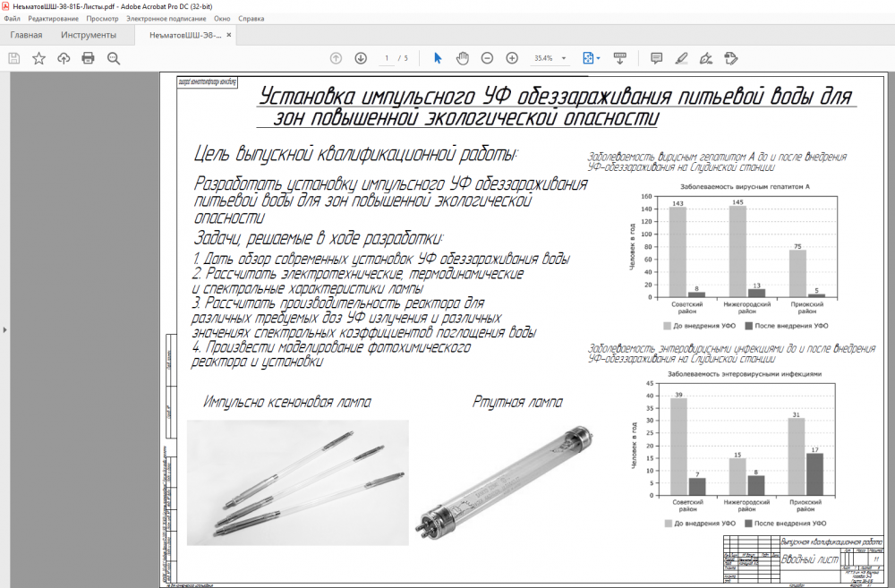895x588 pixels.
Task: Expand the fit page options arrow
Action: pyautogui.click(x=598, y=58)
